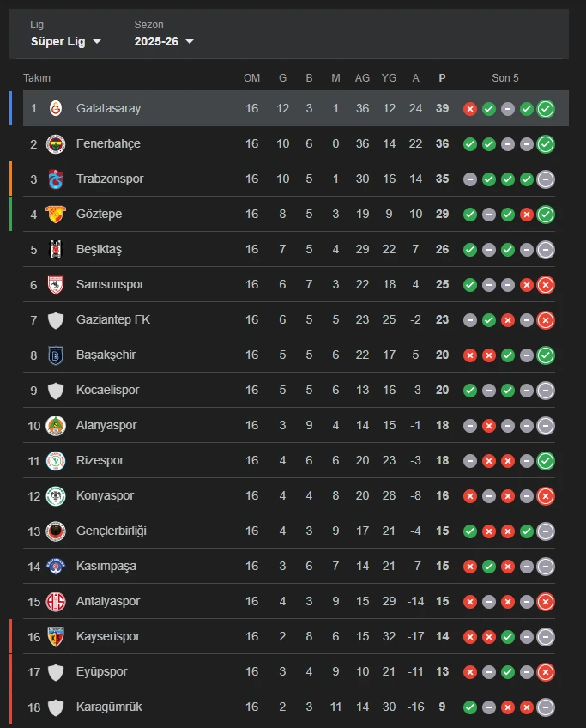This screenshot has height=728, width=586.
Task: Click the Galatasaray club crest
Action: tap(56, 108)
